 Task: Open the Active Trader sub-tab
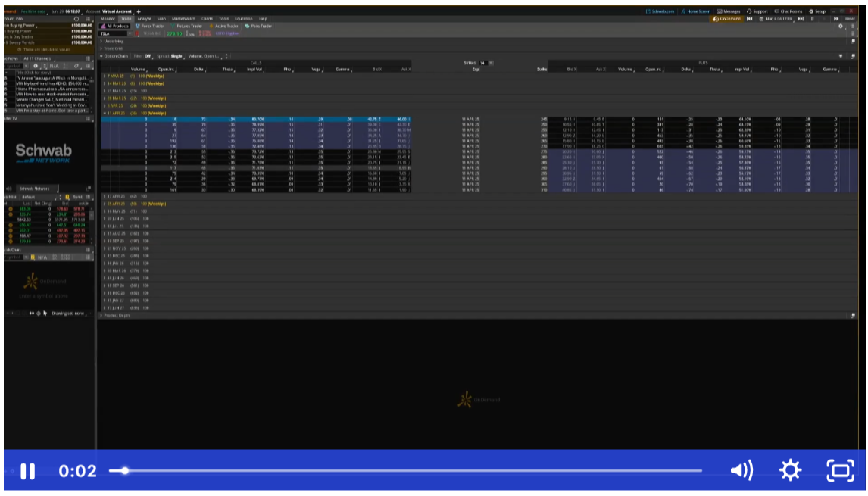coord(225,26)
